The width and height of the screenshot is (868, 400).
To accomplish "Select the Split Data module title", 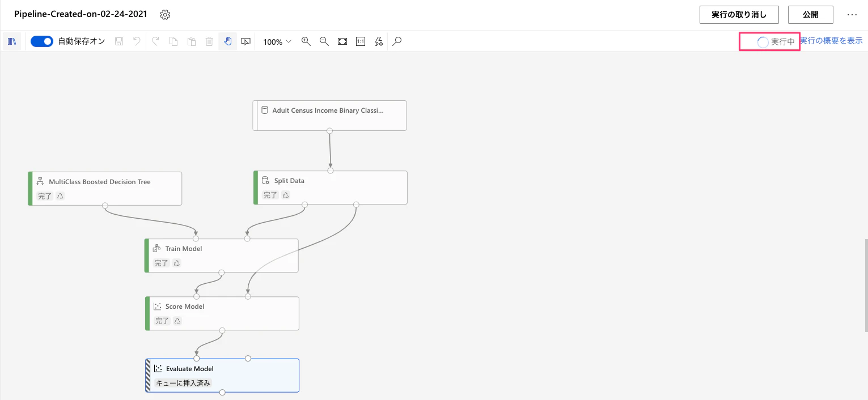I will [x=289, y=181].
